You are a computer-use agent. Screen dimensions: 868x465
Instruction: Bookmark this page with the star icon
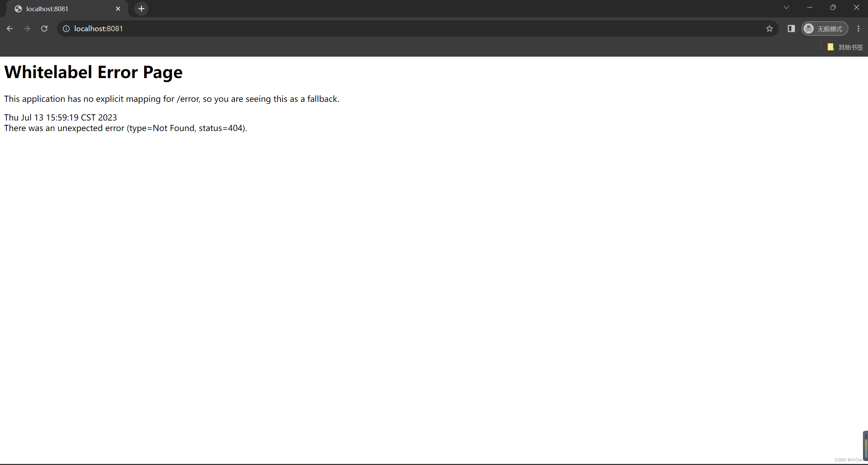(769, 29)
